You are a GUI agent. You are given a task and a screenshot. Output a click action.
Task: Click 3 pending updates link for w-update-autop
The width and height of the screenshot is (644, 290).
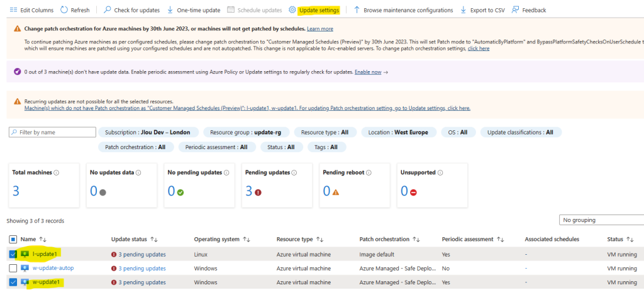tap(142, 269)
